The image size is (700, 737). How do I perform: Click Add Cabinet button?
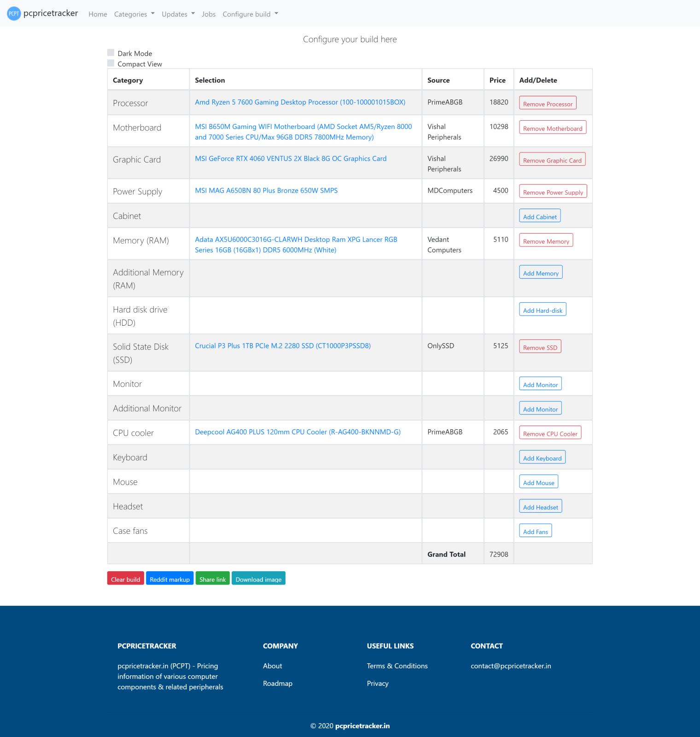coord(540,216)
